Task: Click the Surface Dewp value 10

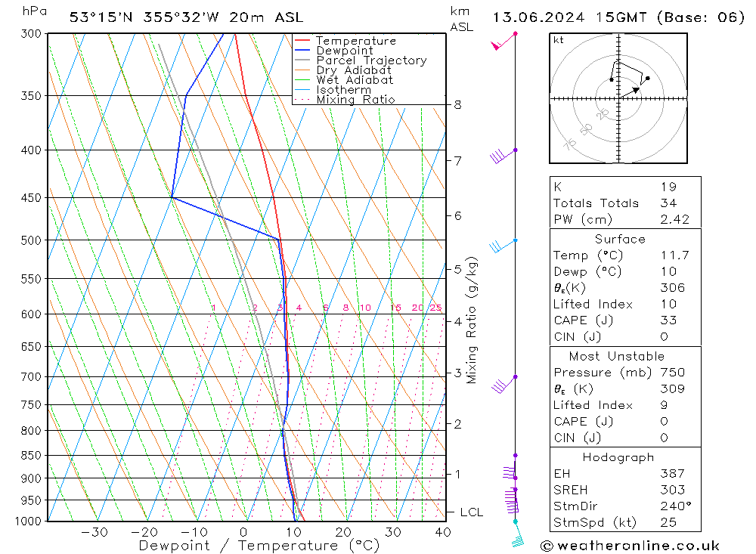Action: tap(668, 271)
